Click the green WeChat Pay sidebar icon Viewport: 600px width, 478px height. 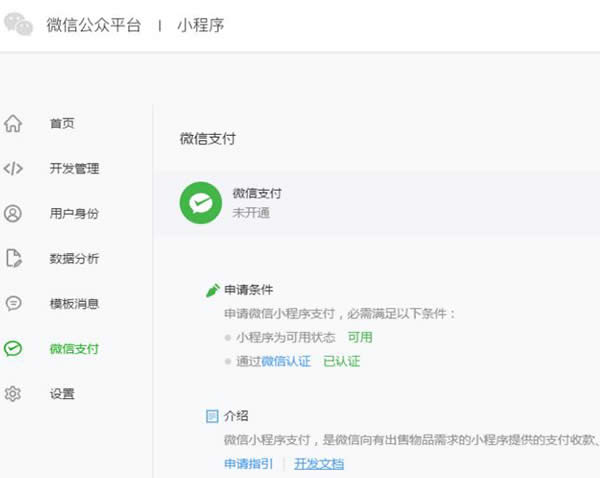13,348
